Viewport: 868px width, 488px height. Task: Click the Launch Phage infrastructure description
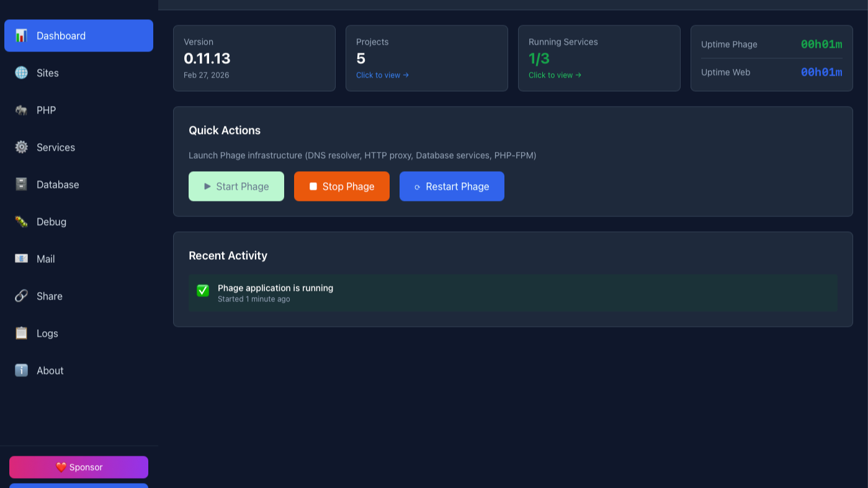pos(362,155)
